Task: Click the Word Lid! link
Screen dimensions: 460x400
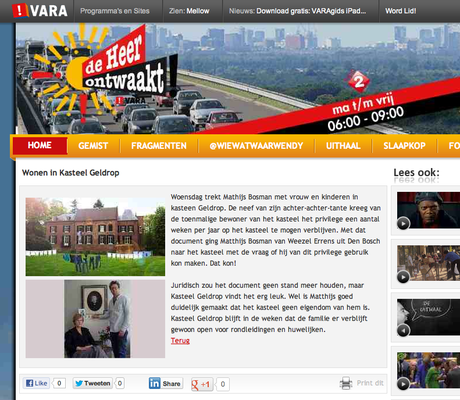Action: (x=400, y=11)
